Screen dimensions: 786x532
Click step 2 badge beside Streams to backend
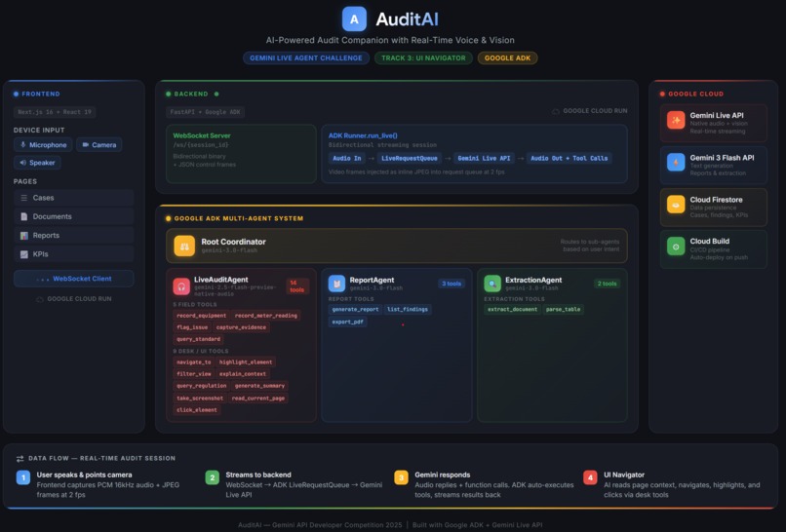212,477
